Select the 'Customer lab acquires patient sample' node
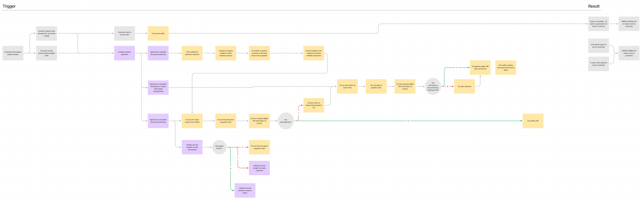 13,53
